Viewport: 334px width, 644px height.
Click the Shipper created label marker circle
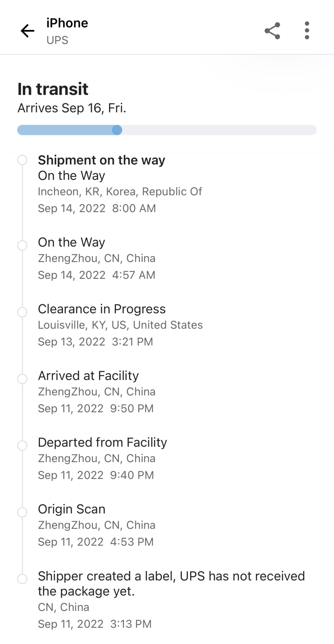tap(22, 579)
